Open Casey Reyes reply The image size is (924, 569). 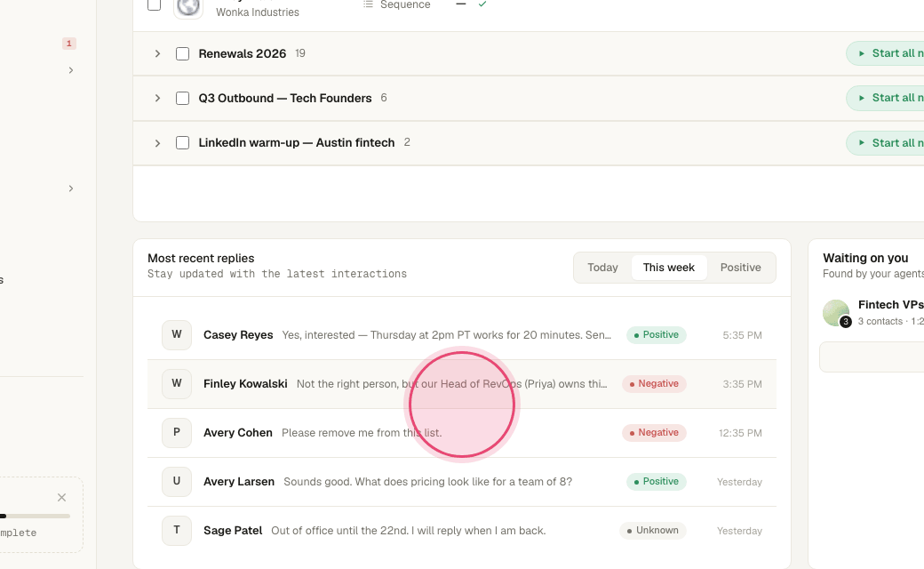[461, 335]
